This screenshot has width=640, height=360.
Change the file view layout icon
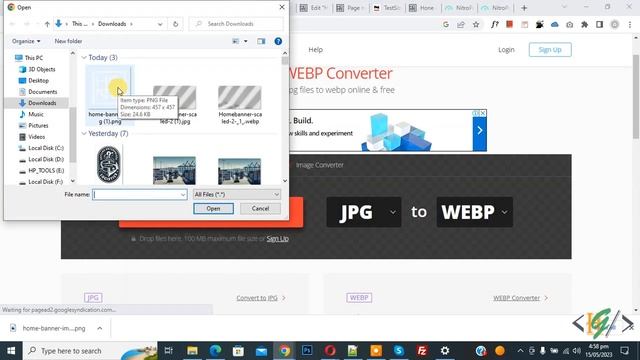tap(236, 41)
